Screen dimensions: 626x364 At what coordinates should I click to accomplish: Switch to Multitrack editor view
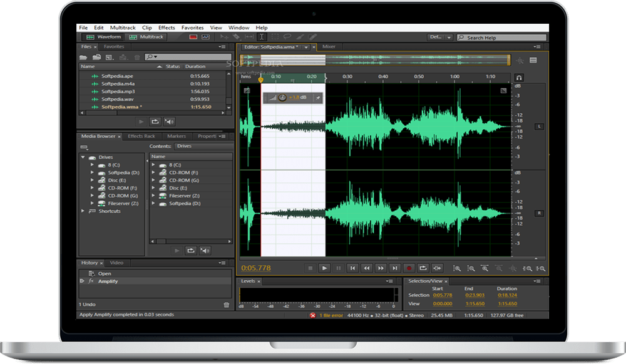[146, 37]
